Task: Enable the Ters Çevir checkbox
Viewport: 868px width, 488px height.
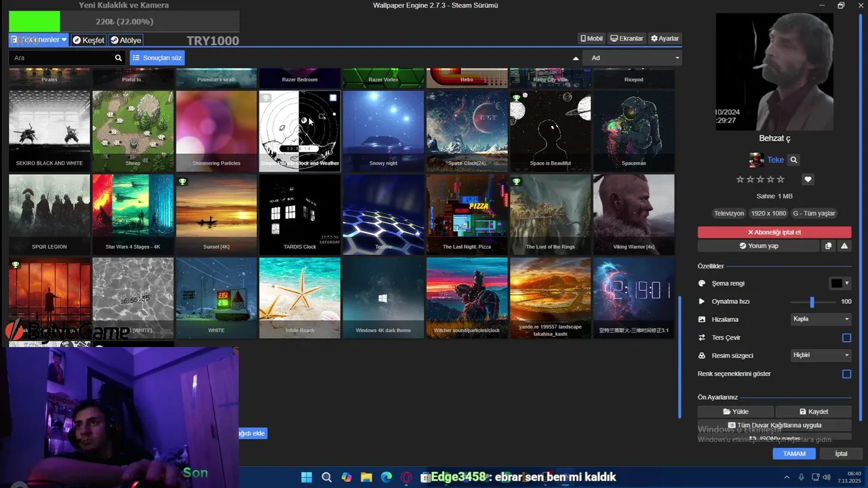Action: point(846,338)
